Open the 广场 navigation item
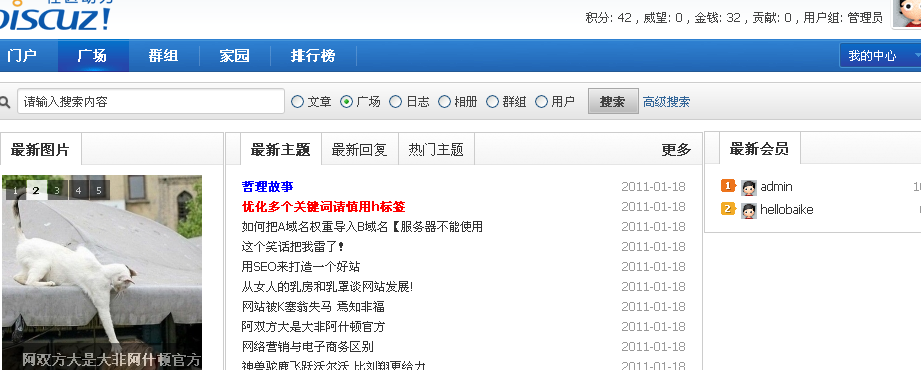 tap(93, 56)
